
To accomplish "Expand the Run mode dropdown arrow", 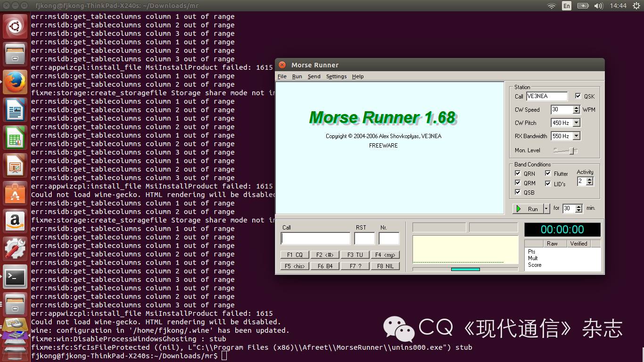I will click(546, 209).
